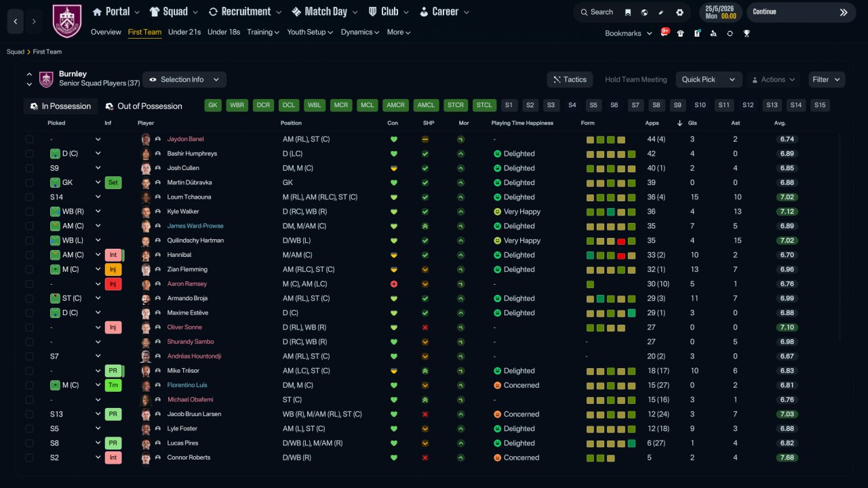Click the Tm status badge for Florentino Luís

(113, 385)
